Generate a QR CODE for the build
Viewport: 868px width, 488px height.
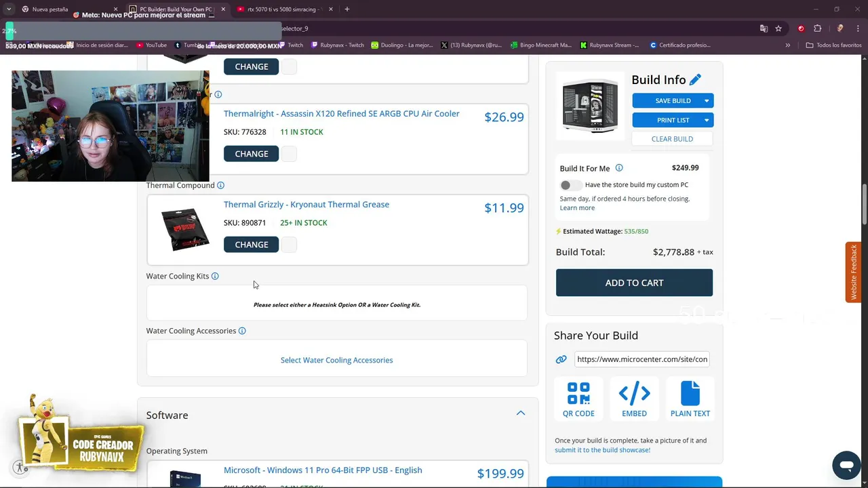click(578, 399)
